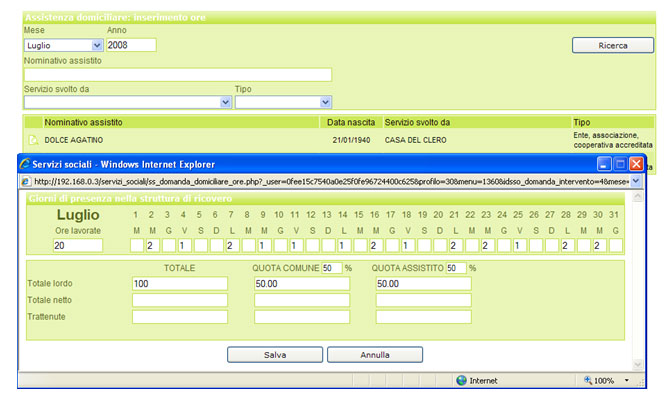Click the hours field for day 31
Viewport: 668px width, 398px height.
click(x=616, y=245)
